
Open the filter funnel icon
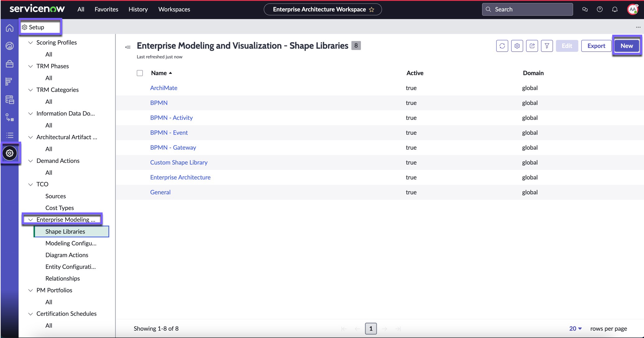click(x=547, y=46)
